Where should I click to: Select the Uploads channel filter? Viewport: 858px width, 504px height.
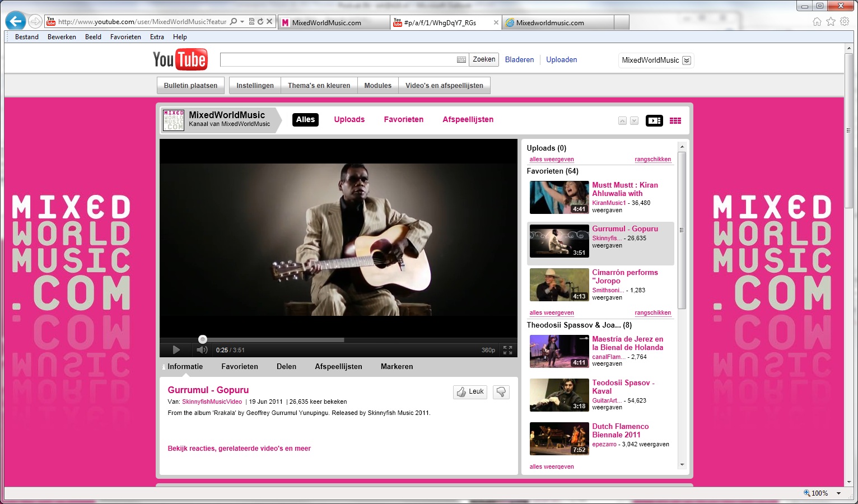click(x=349, y=119)
